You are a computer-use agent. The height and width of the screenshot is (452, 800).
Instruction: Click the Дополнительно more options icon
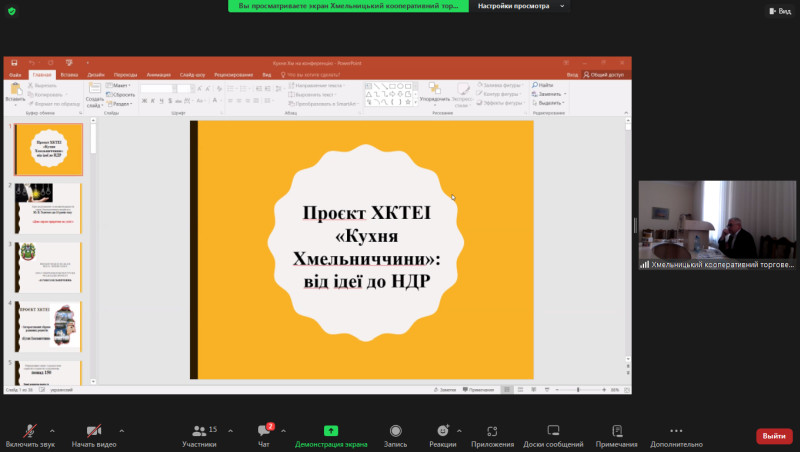point(677,431)
